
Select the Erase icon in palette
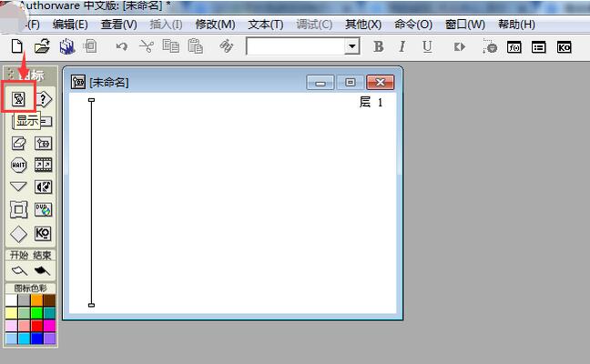tap(18, 143)
